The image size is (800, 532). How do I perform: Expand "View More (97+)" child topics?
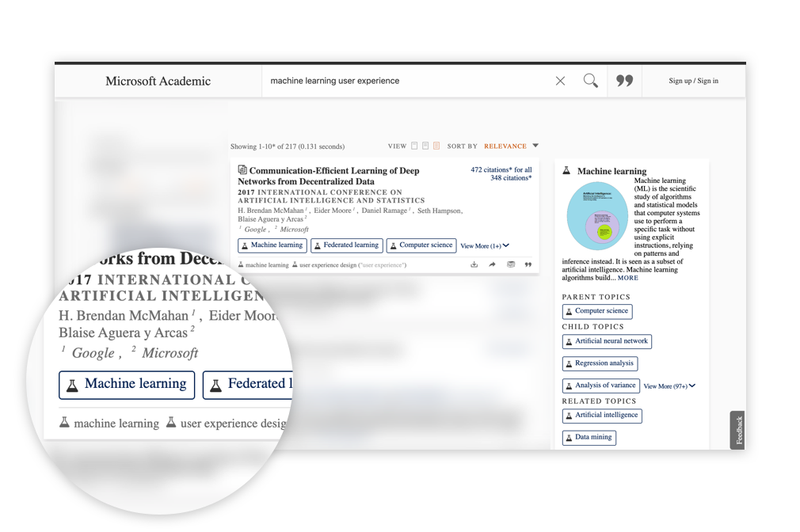coord(669,386)
